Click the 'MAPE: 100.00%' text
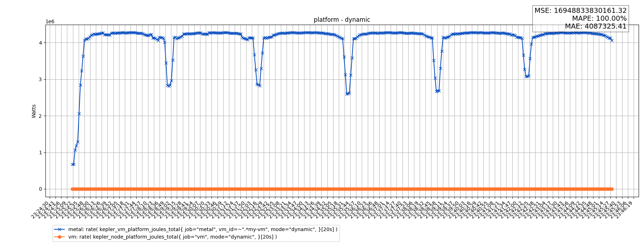This screenshot has height=250, width=644. point(599,19)
